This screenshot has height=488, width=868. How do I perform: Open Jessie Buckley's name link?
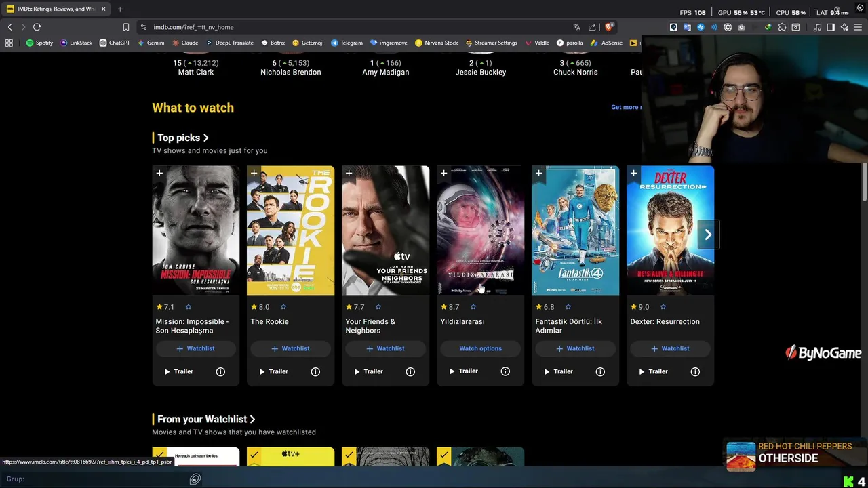tap(481, 72)
